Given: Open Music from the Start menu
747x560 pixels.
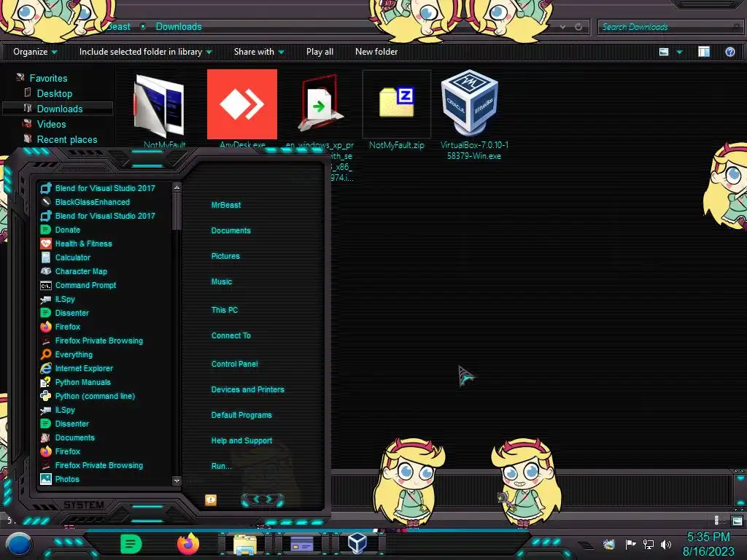Looking at the screenshot, I should (x=222, y=282).
